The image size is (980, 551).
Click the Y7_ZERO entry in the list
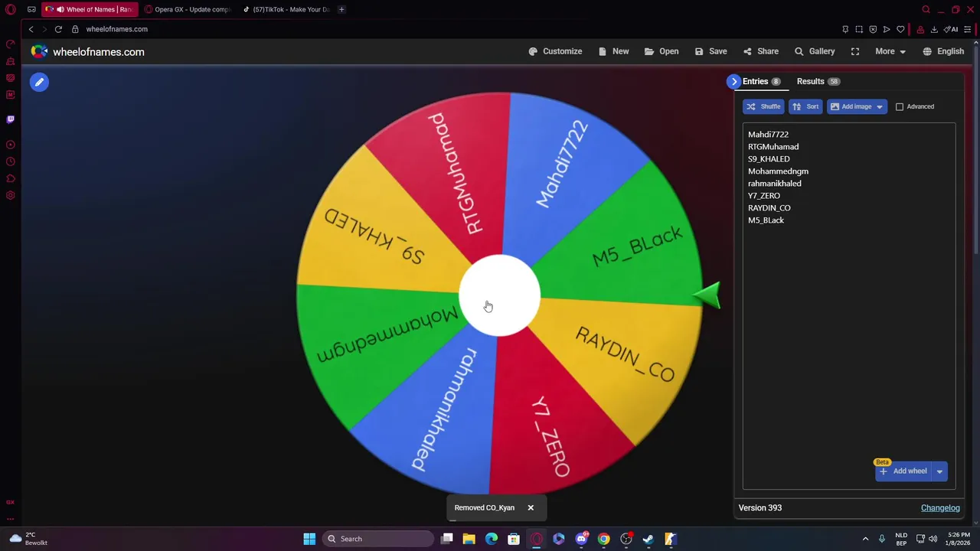[x=764, y=195]
